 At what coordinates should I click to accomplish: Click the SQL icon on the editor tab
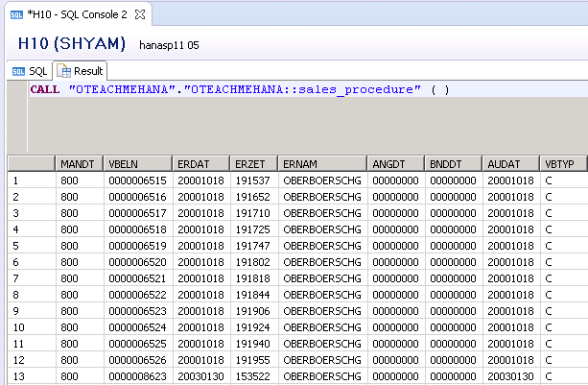point(16,15)
